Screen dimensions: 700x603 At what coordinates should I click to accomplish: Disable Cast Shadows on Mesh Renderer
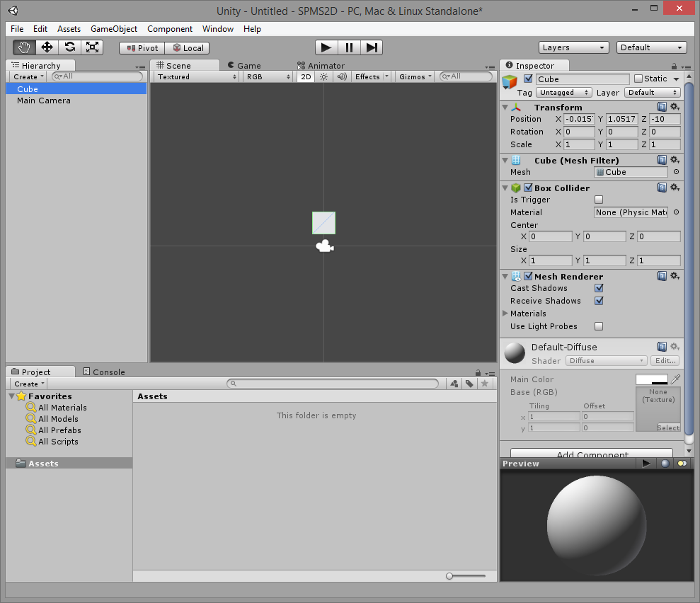[599, 288]
